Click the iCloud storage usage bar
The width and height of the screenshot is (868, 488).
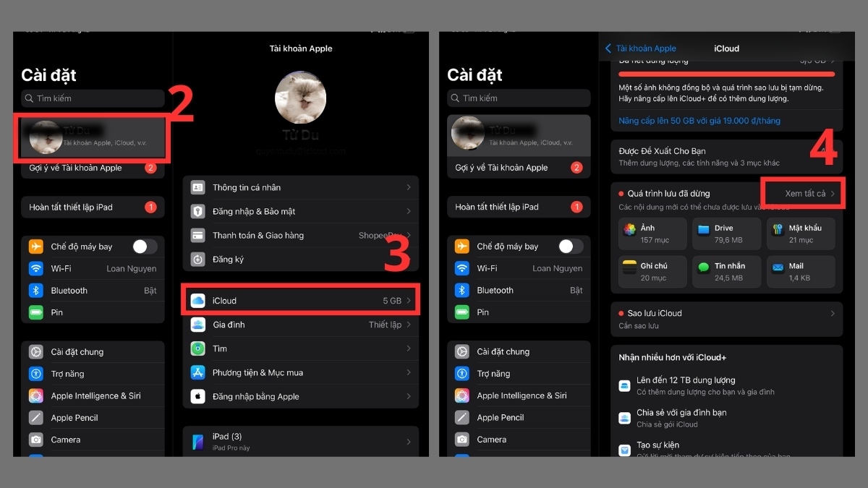726,73
